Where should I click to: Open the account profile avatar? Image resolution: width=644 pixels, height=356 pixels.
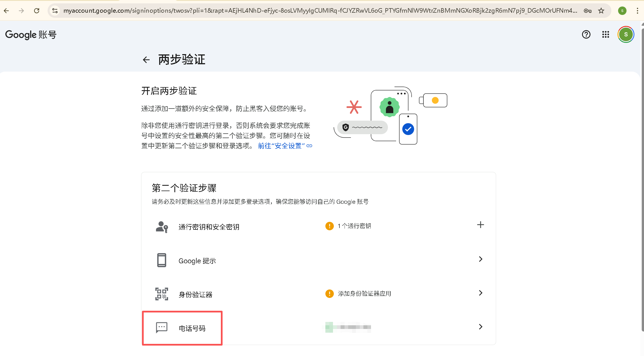click(x=626, y=34)
